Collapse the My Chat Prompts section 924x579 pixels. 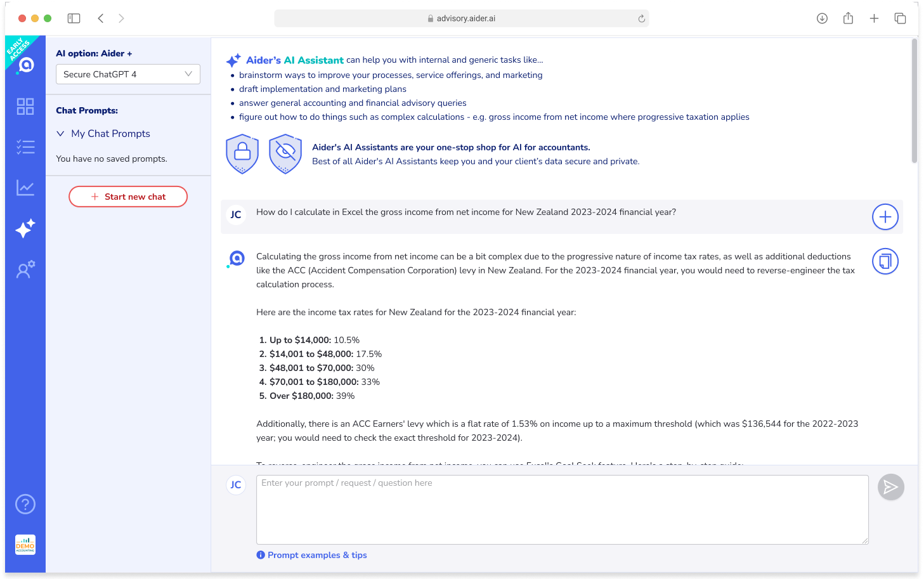point(61,134)
